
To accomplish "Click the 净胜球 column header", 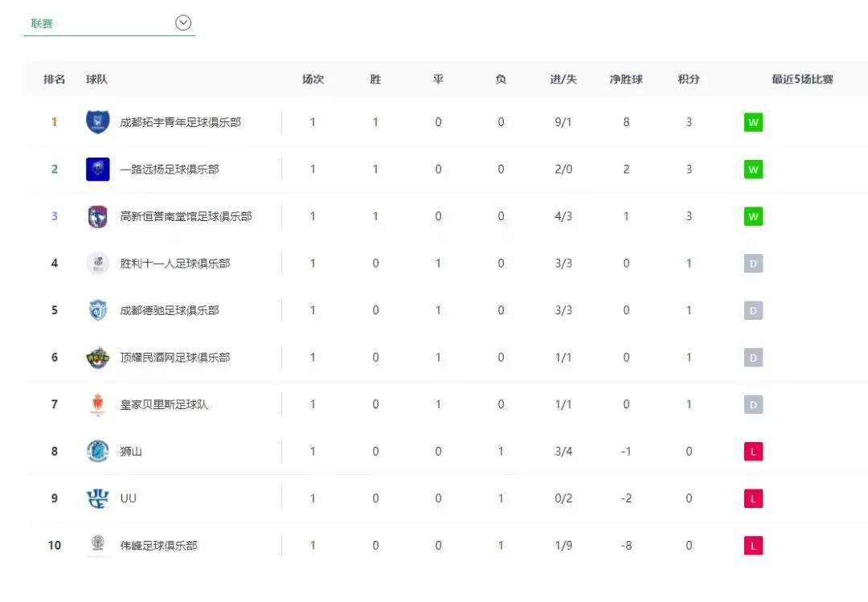I will (x=626, y=79).
